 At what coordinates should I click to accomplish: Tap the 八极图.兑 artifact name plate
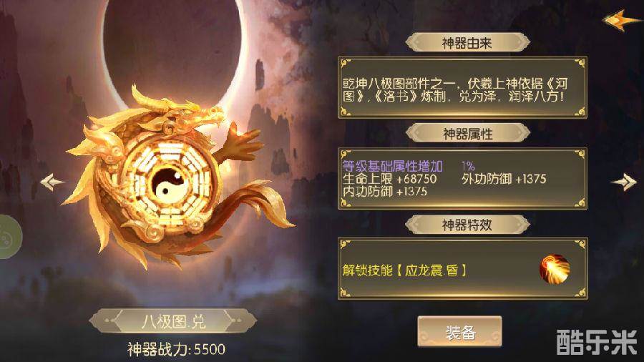coord(173,321)
